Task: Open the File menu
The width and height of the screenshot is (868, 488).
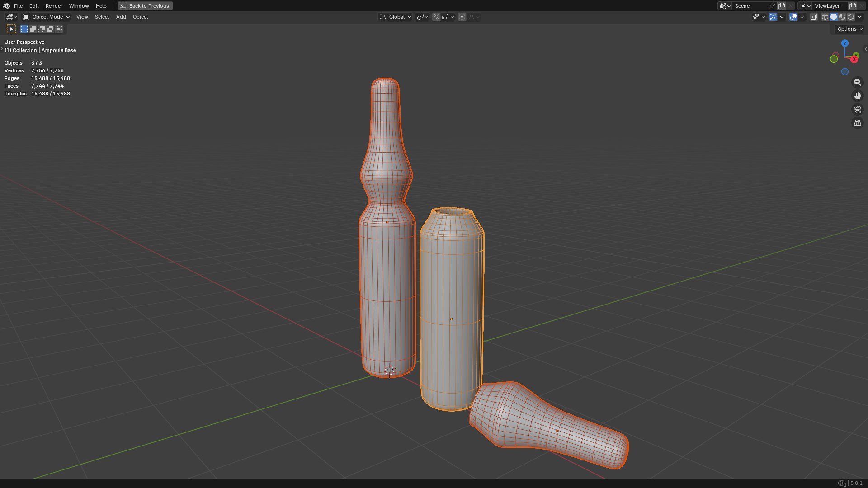Action: 18,6
